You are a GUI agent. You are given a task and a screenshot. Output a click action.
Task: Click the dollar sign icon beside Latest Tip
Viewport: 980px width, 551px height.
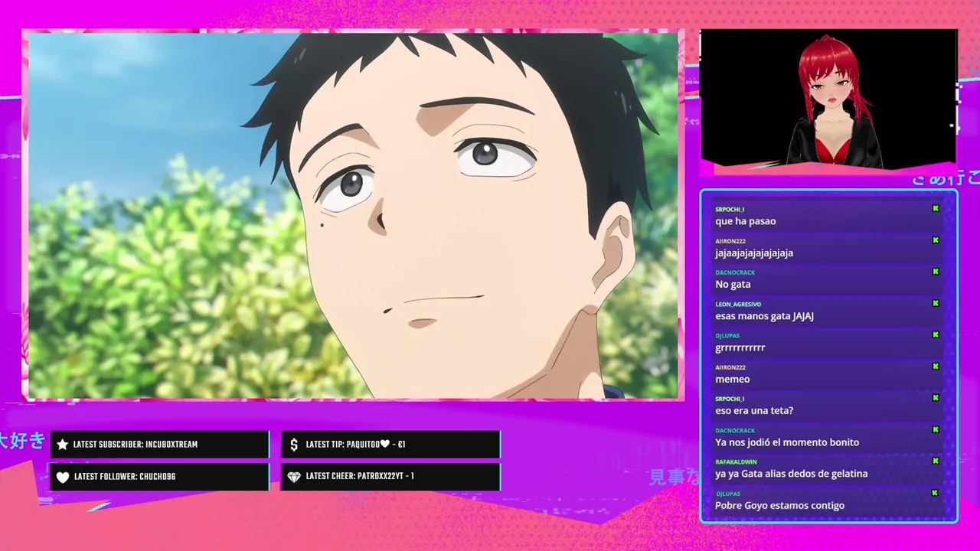[x=294, y=445]
